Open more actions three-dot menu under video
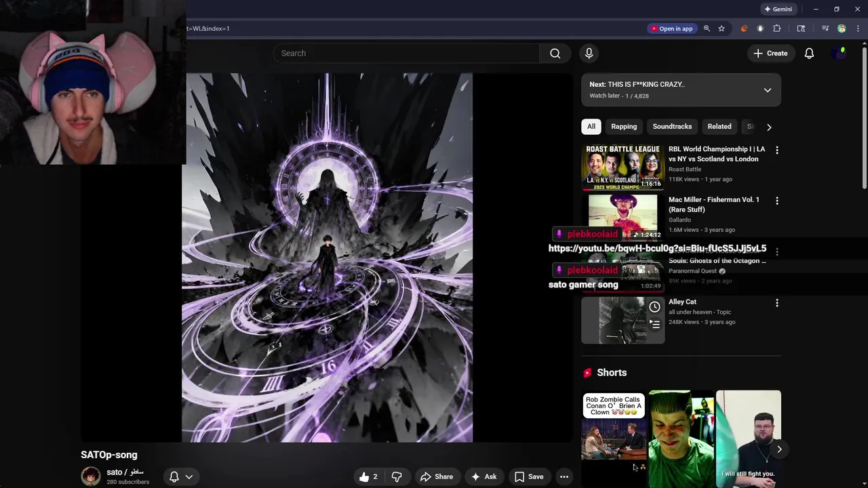The height and width of the screenshot is (488, 868). [x=564, y=477]
